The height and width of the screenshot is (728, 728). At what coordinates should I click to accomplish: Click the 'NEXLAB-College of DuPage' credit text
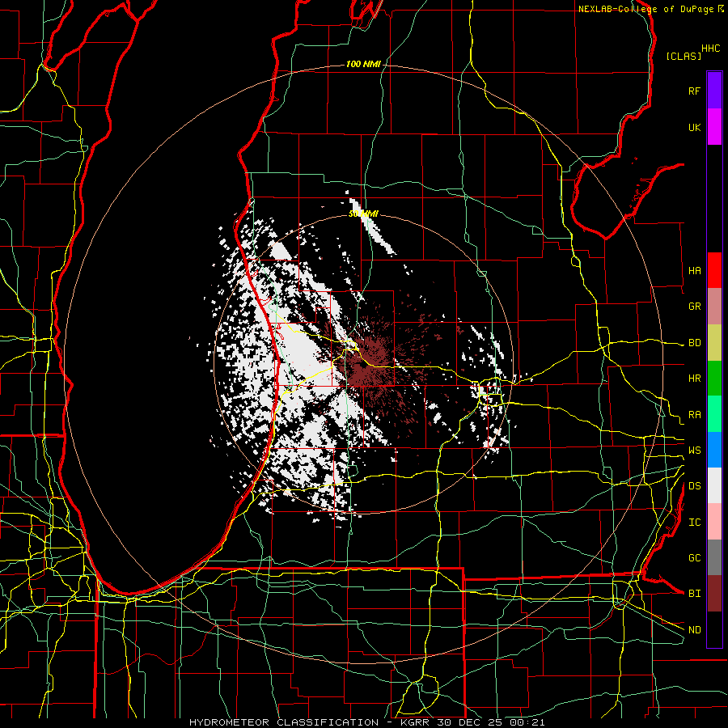point(647,9)
